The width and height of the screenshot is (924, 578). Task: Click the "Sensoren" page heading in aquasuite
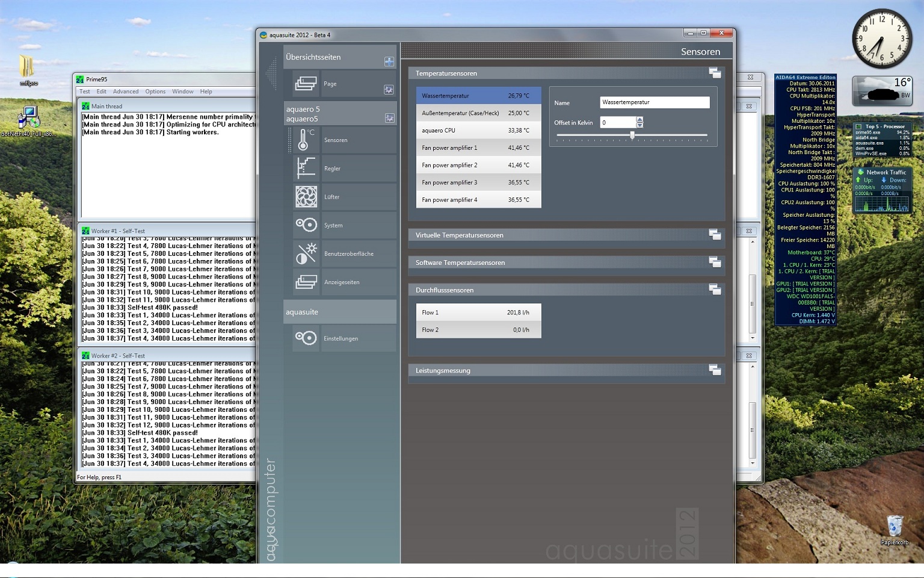click(700, 52)
